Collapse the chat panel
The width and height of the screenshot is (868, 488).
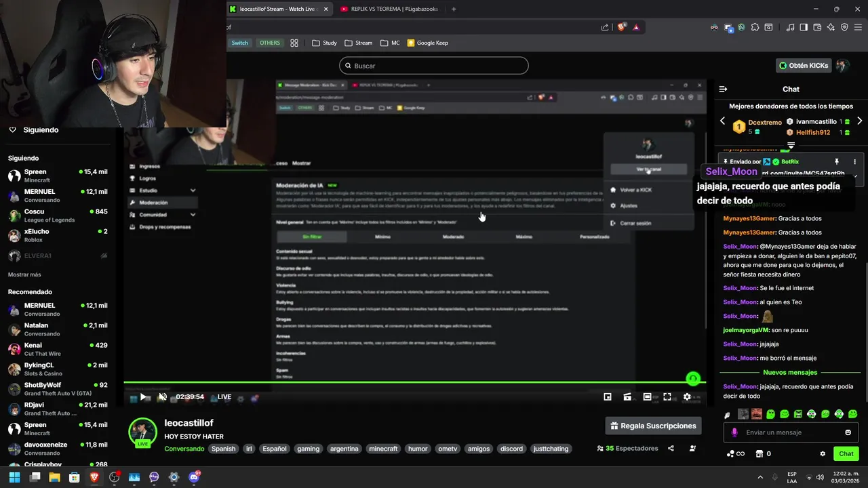[x=723, y=89]
